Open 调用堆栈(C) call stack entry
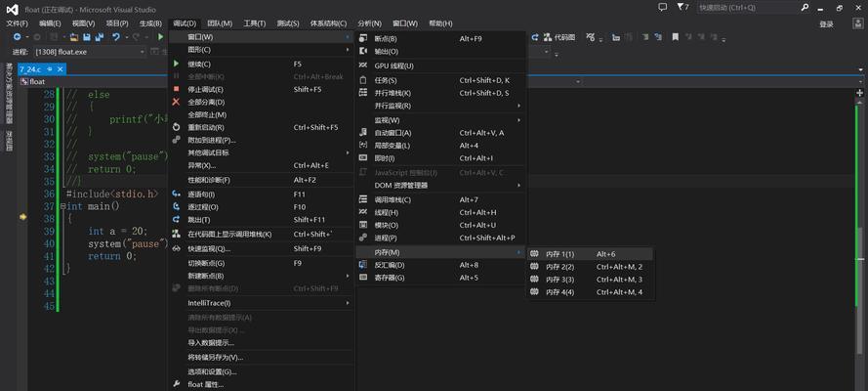868x391 pixels. click(440, 200)
